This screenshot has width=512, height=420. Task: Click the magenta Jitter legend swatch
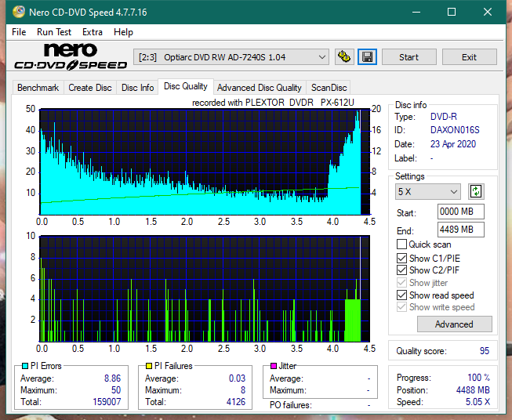click(x=274, y=366)
